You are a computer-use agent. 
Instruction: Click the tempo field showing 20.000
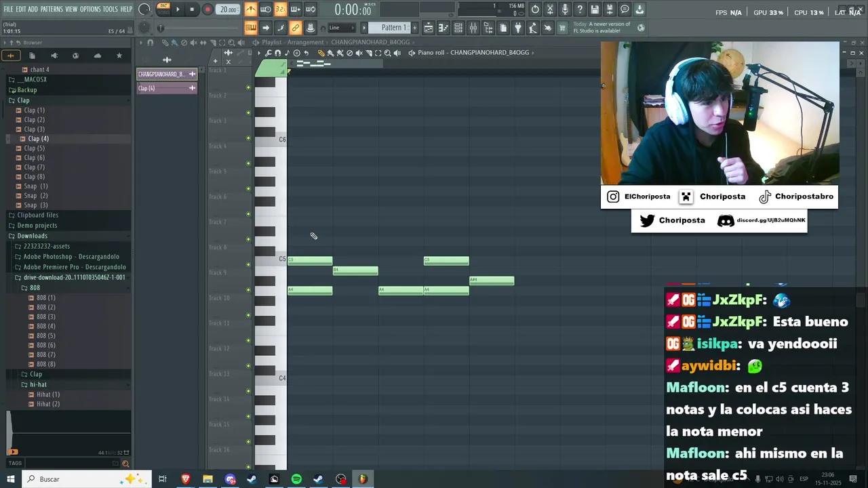click(229, 9)
